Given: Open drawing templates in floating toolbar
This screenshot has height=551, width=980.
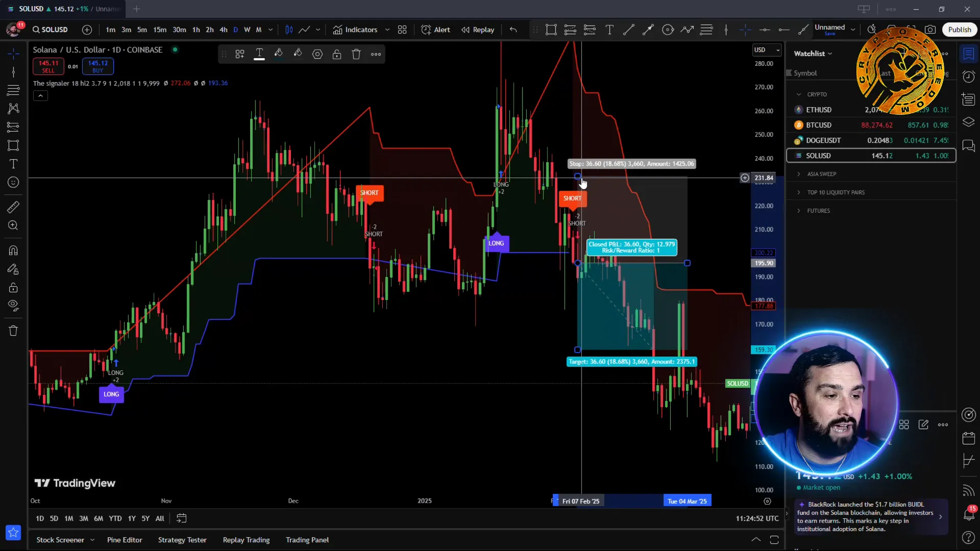Looking at the screenshot, I should [240, 54].
